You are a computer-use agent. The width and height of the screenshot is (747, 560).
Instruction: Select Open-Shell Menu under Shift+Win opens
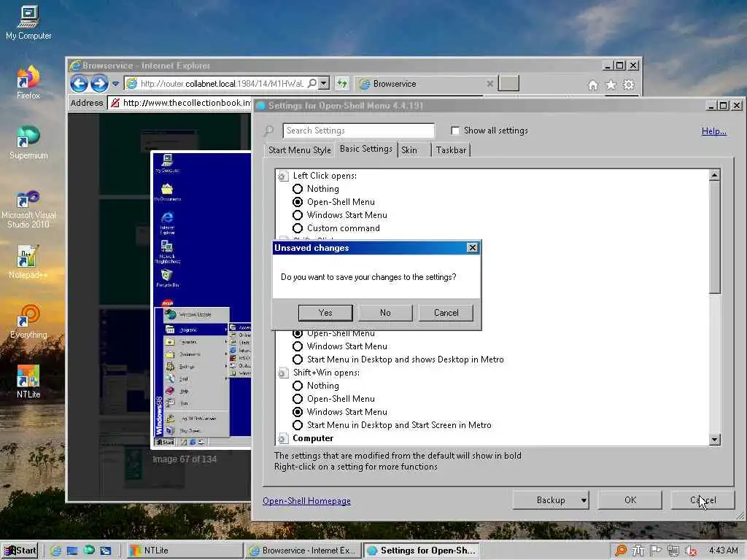[298, 399]
